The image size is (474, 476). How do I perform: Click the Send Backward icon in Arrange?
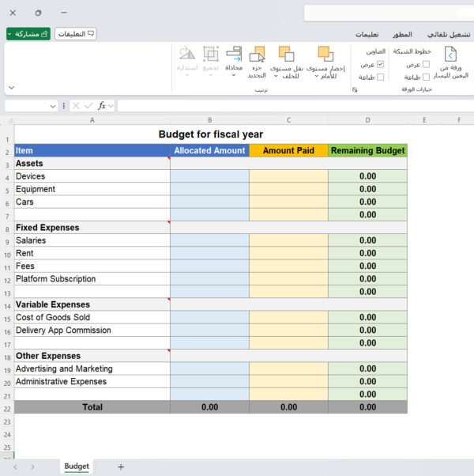(286, 54)
